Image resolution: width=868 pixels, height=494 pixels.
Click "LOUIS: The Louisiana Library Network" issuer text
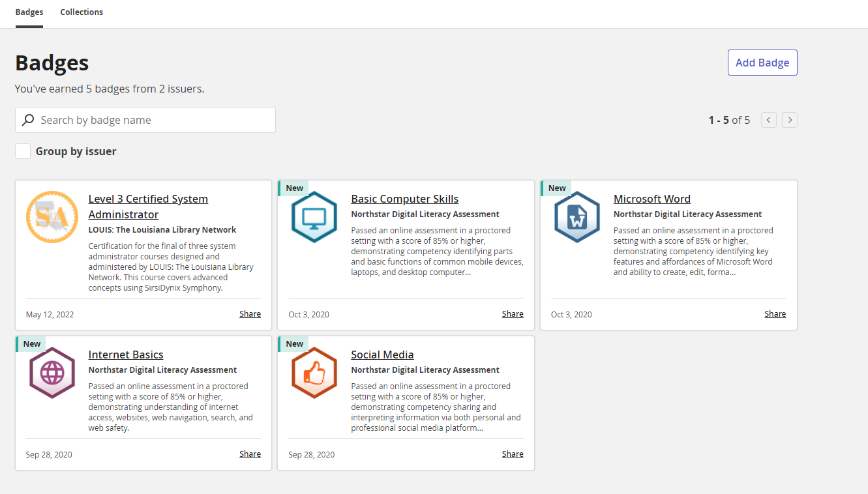[162, 230]
